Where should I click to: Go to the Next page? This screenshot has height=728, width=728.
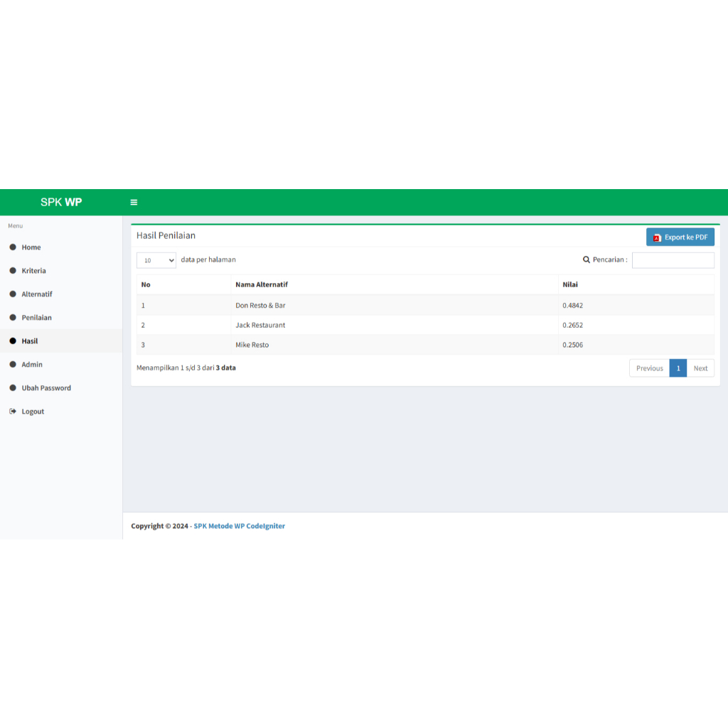pos(700,368)
